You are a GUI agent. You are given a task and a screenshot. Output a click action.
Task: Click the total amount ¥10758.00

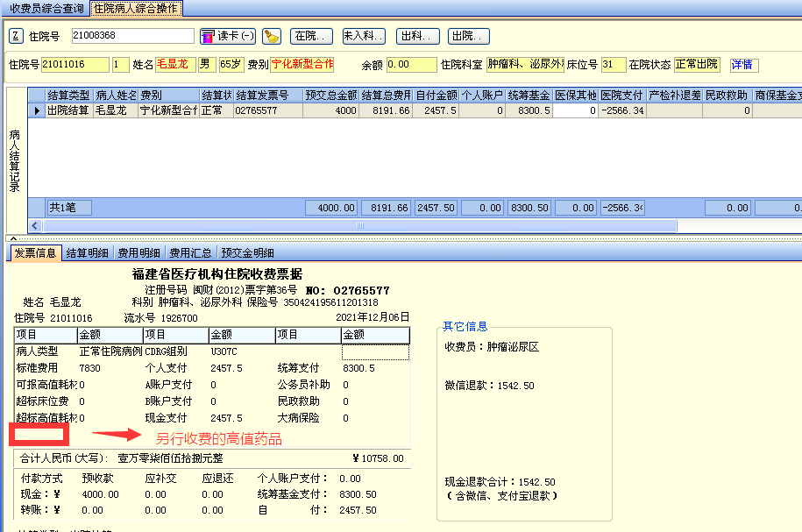[378, 458]
